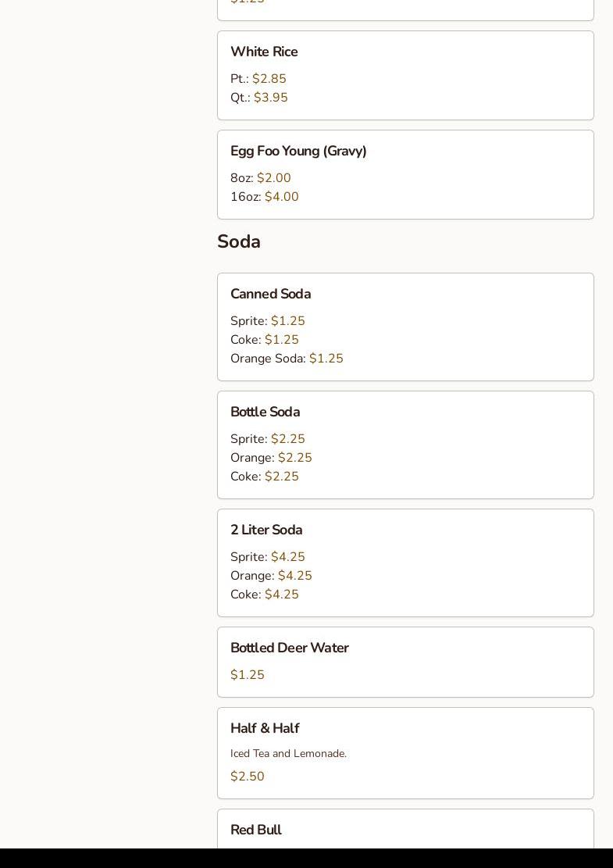The height and width of the screenshot is (868, 613).
Task: Select Coke 2 Liter for $4.25
Action: pyautogui.click(x=265, y=595)
